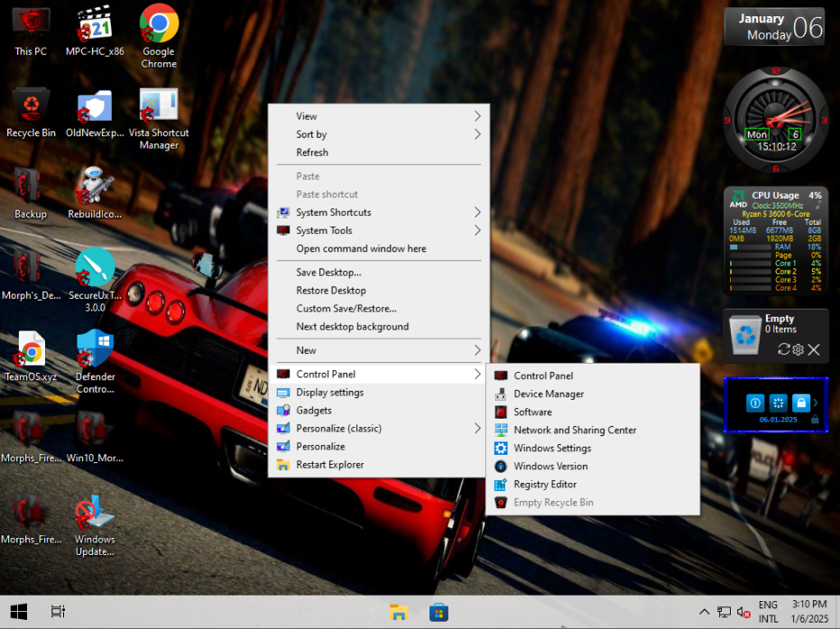Close the recycle bin gadget with X
The width and height of the screenshot is (840, 629).
click(x=814, y=349)
